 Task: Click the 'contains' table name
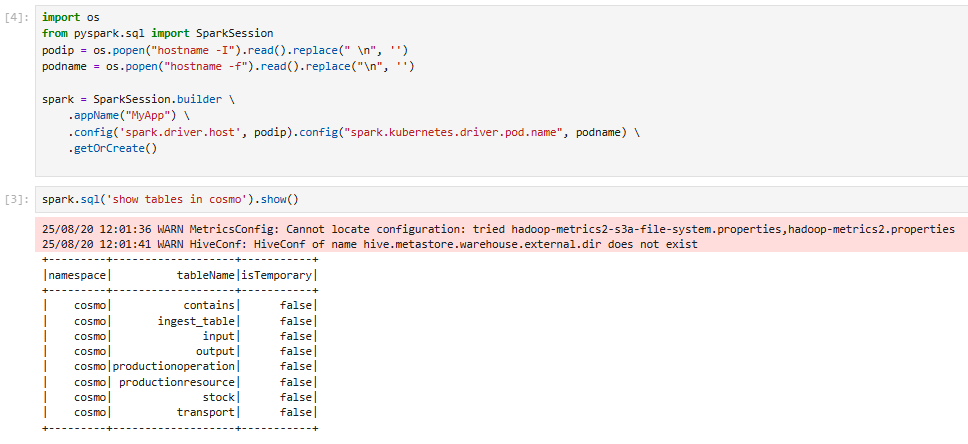pos(209,305)
